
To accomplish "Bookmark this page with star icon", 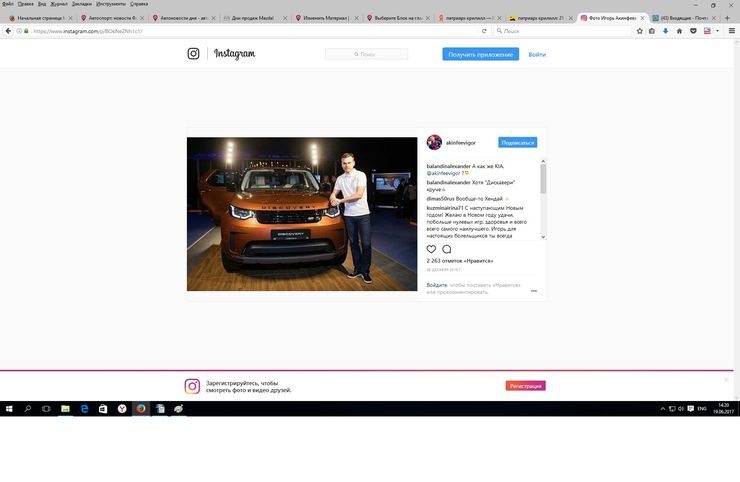I will 639,31.
